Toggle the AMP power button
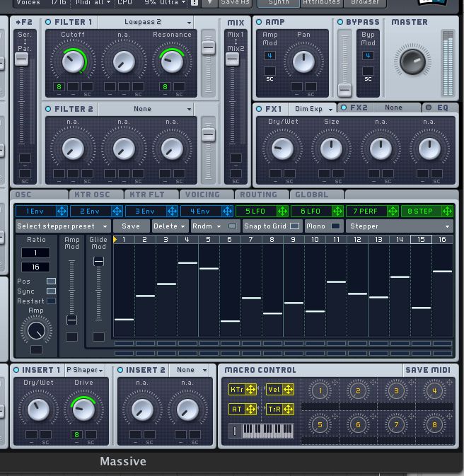 click(259, 22)
